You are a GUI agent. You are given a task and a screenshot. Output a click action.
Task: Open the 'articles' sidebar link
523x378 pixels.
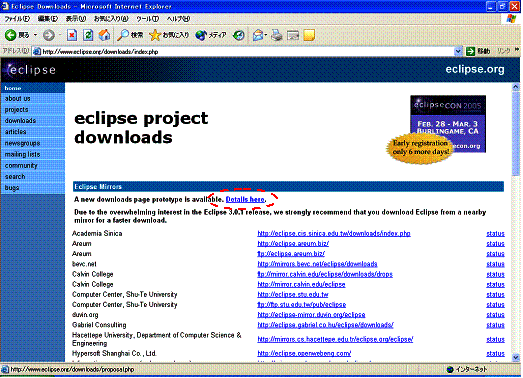(15, 132)
